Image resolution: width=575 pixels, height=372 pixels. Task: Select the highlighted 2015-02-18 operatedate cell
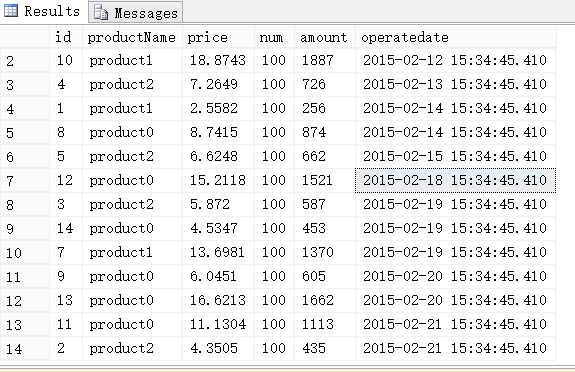coord(455,180)
